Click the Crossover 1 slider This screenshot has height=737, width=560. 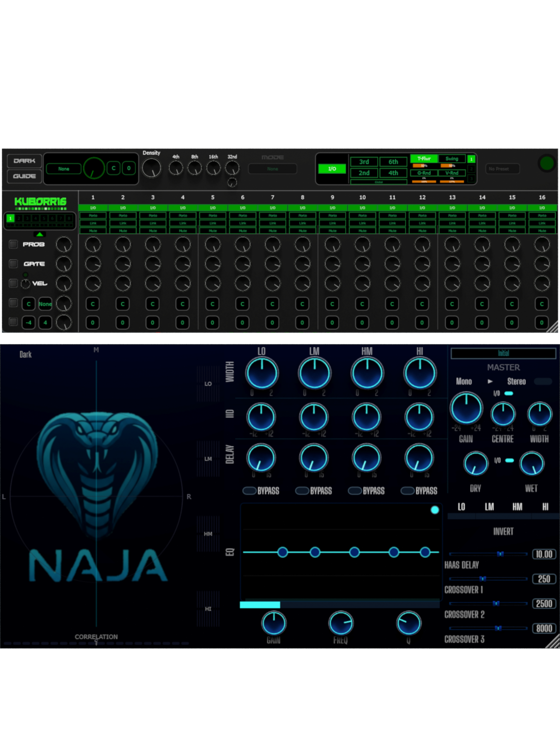pos(489,579)
